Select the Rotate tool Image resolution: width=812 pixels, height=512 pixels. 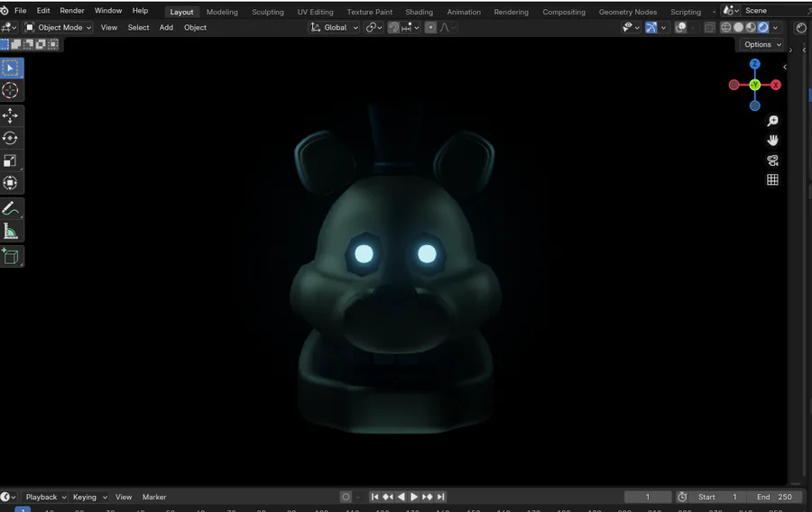pos(10,138)
